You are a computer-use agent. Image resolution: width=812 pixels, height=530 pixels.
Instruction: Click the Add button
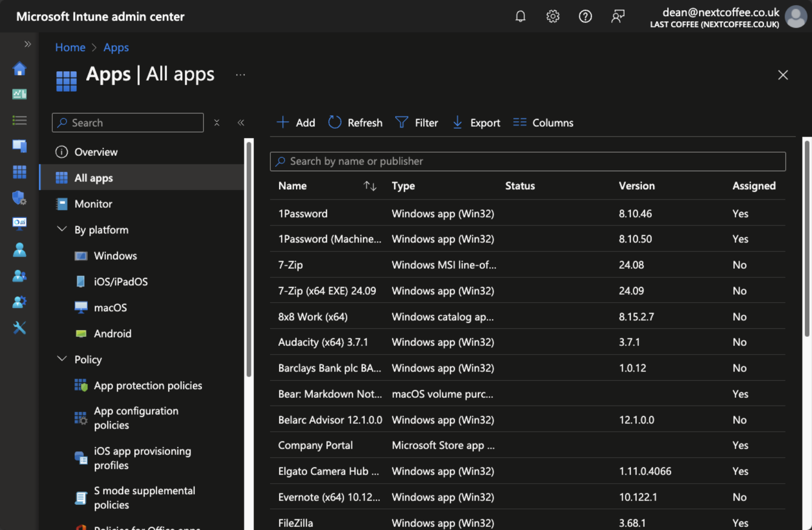(296, 123)
